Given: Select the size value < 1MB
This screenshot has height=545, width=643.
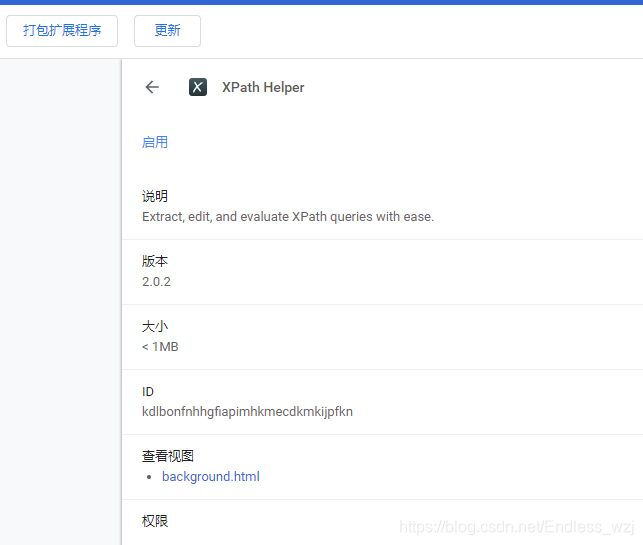Looking at the screenshot, I should (x=160, y=347).
